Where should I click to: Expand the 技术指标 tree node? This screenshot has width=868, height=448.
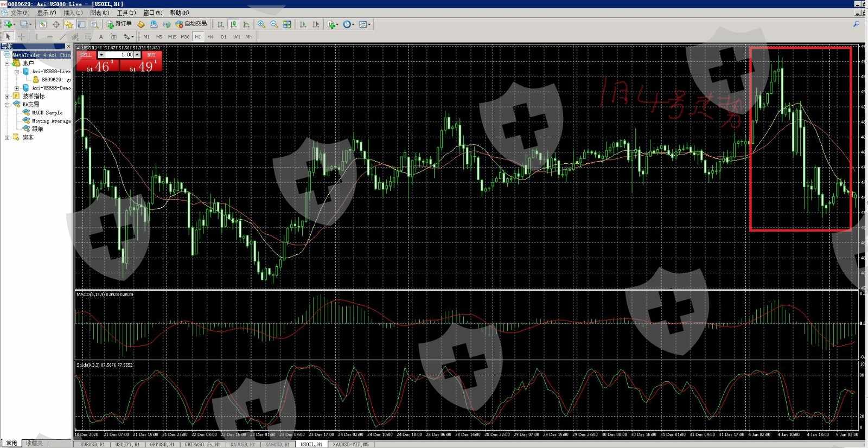pyautogui.click(x=7, y=96)
